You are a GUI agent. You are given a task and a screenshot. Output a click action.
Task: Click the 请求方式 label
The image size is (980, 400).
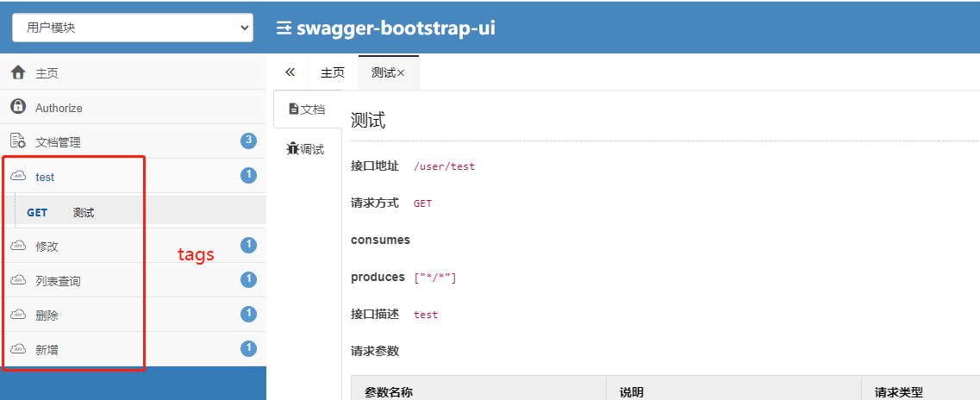coord(375,203)
